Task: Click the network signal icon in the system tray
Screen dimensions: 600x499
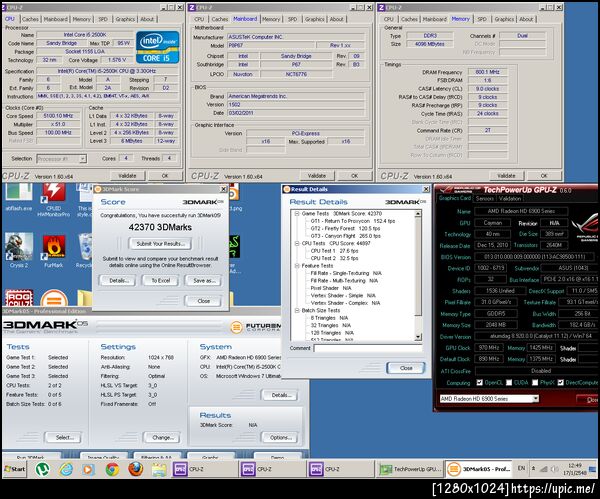Action: pyautogui.click(x=543, y=469)
